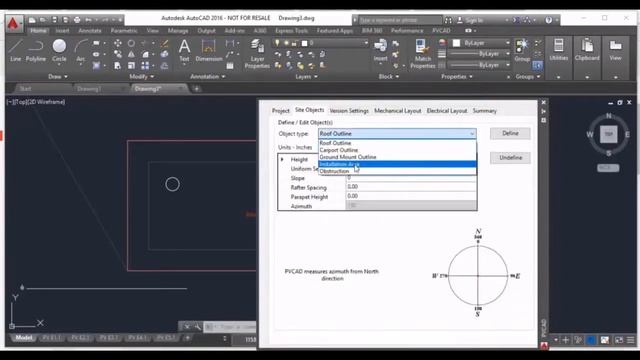Expand the Groups panel
The height and width of the screenshot is (360, 640).
[x=527, y=76]
